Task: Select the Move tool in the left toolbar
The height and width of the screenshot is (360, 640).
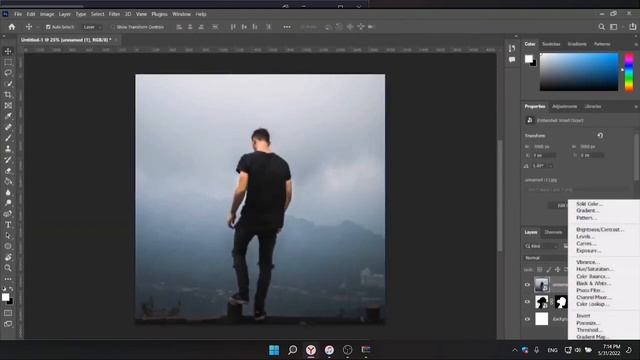Action: tap(8, 51)
